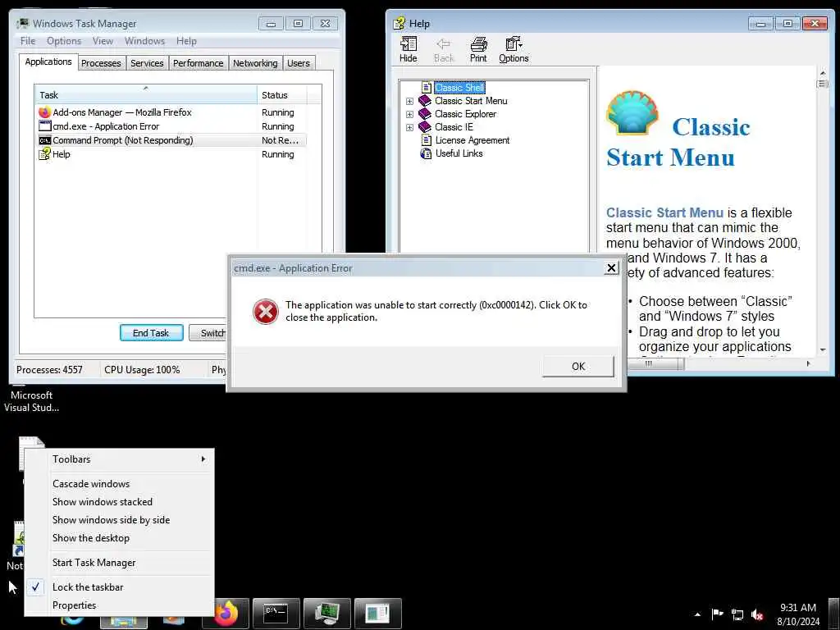Click the muted volume tray icon

[757, 614]
